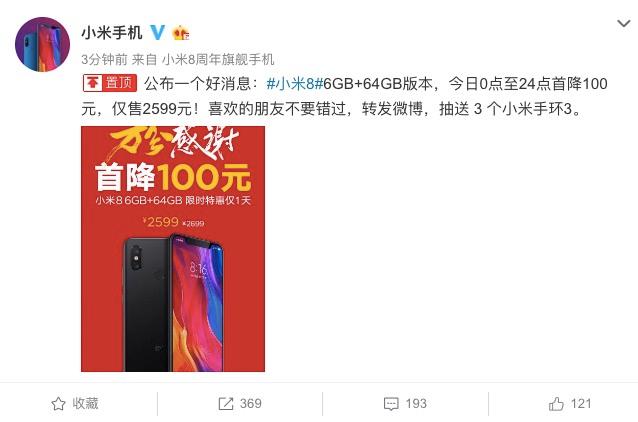Click the blue verified V badge
The width and height of the screenshot is (638, 422).
point(157,32)
